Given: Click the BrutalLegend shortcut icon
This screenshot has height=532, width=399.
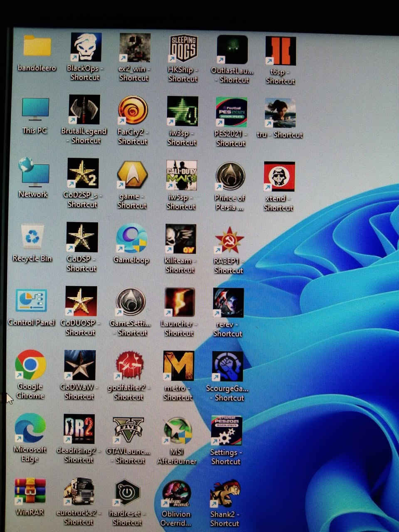Looking at the screenshot, I should (x=84, y=110).
